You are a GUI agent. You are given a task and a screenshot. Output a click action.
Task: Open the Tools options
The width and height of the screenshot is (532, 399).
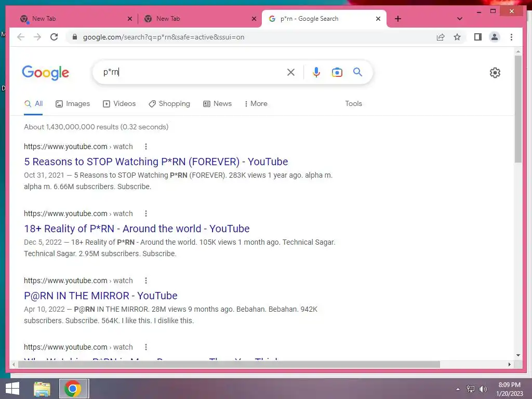[353, 103]
